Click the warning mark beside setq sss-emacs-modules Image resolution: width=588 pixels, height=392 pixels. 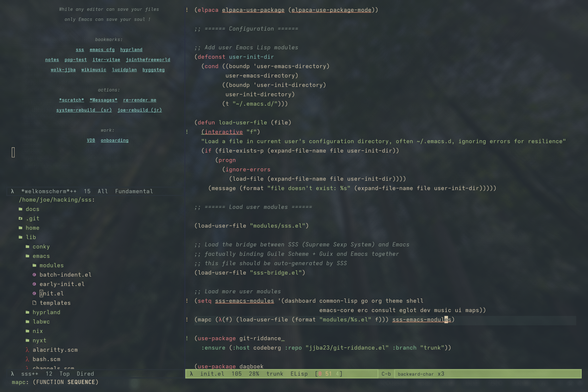(187, 300)
